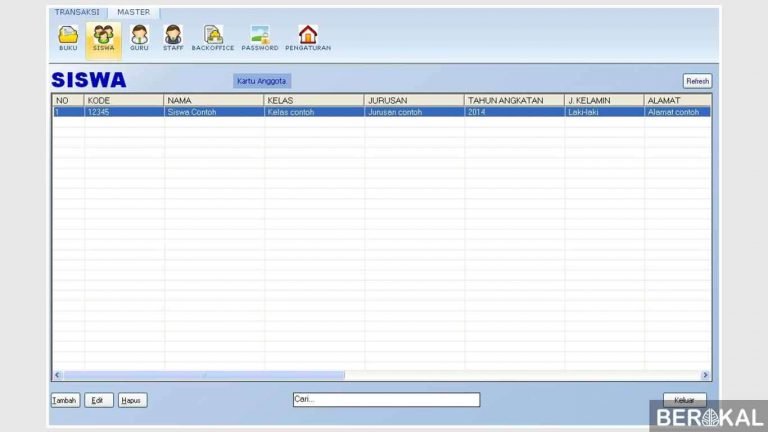Click the Staff icon
The height and width of the screenshot is (432, 768).
[x=173, y=37]
